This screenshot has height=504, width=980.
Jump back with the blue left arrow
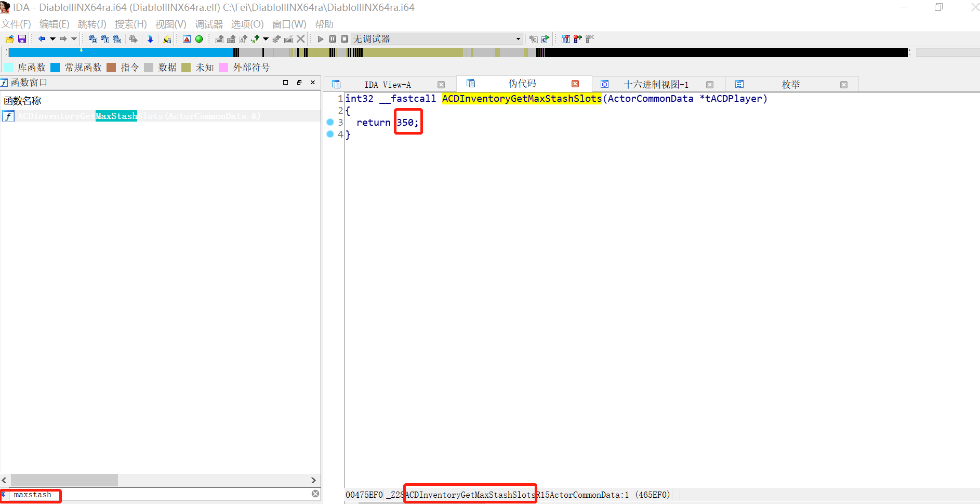pos(42,39)
